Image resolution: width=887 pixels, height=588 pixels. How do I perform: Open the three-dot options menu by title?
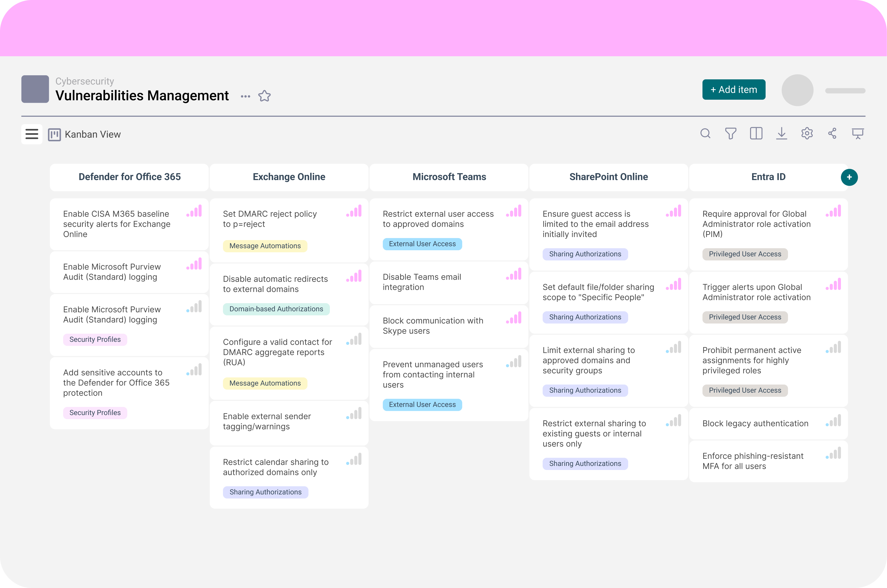point(245,96)
